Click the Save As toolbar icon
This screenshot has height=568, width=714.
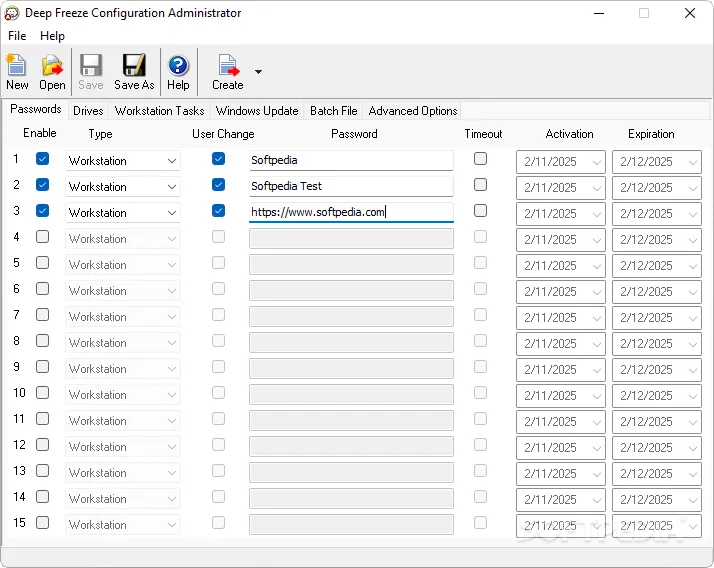(134, 72)
